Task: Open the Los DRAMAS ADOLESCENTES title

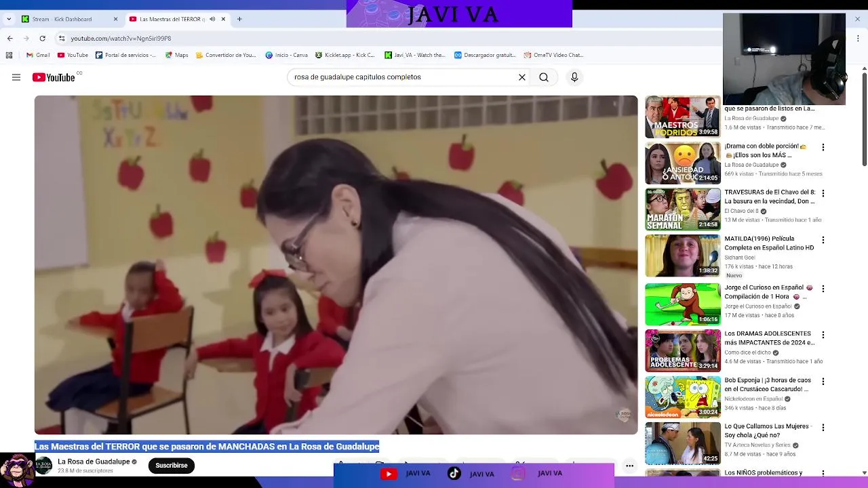Action: pyautogui.click(x=770, y=338)
